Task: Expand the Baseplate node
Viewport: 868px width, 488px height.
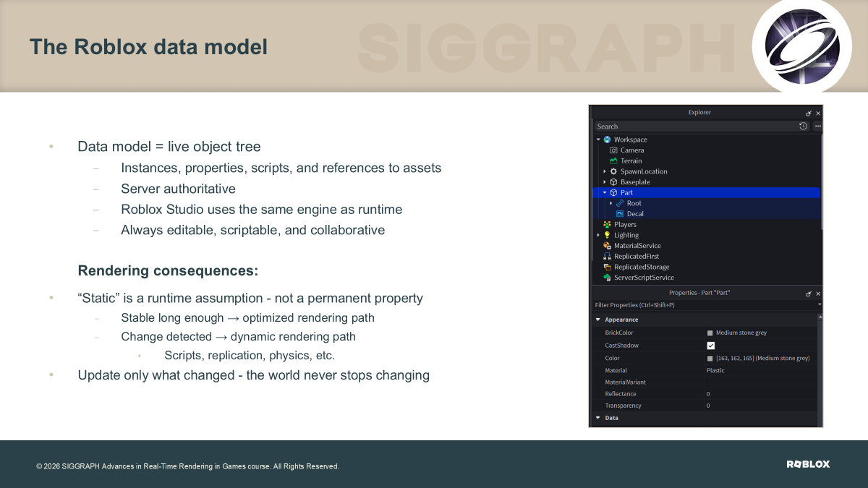Action: click(605, 182)
